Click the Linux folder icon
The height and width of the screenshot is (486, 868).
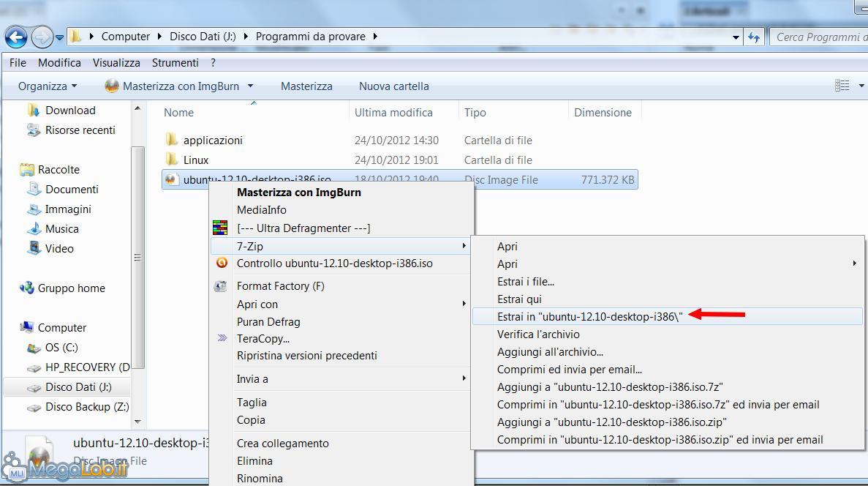[x=172, y=160]
